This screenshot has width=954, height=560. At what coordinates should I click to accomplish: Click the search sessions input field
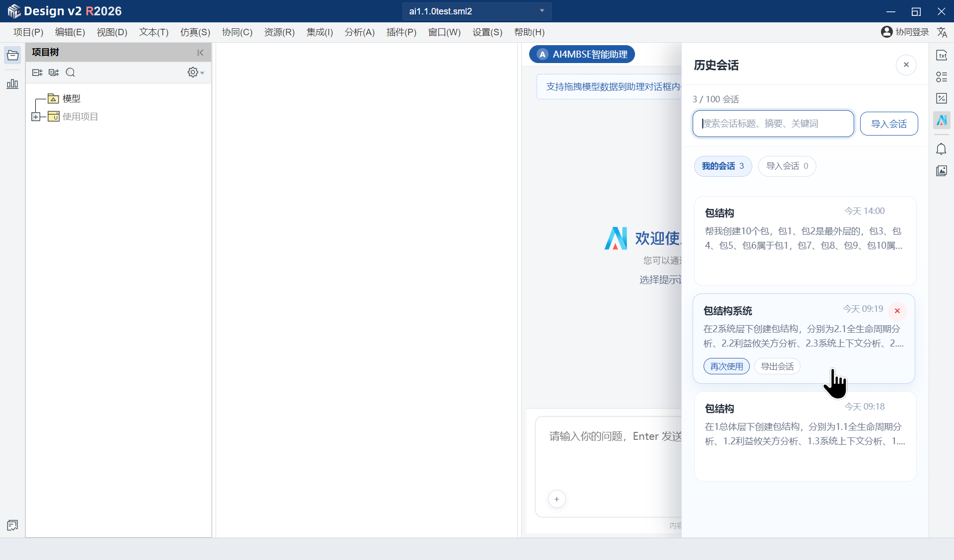pyautogui.click(x=773, y=124)
